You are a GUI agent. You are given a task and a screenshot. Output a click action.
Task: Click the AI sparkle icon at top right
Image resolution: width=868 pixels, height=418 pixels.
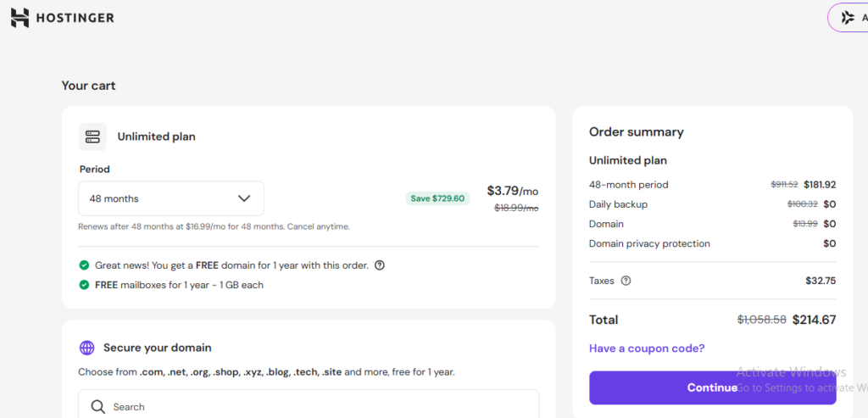click(x=848, y=18)
